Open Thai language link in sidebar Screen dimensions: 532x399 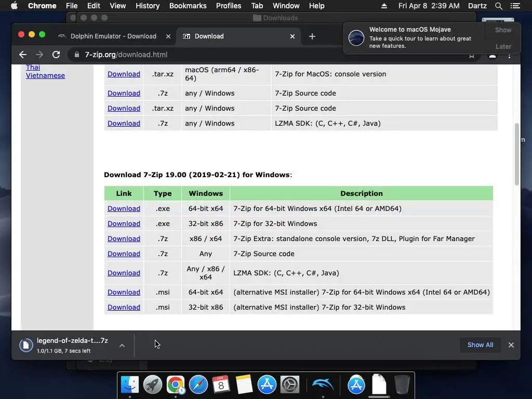tap(33, 67)
